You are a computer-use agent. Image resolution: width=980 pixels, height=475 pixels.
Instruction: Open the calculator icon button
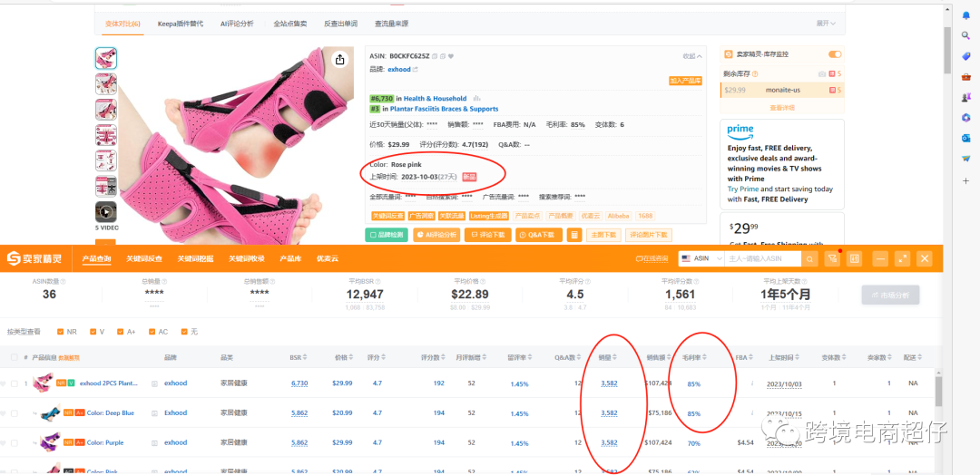[575, 235]
